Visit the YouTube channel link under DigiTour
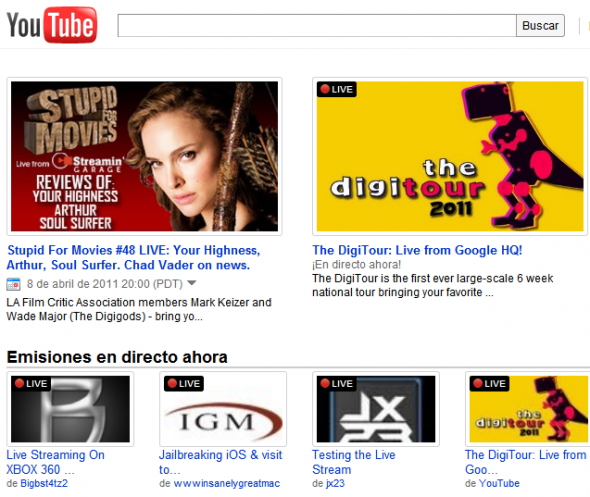The image size is (590, 497). [499, 483]
